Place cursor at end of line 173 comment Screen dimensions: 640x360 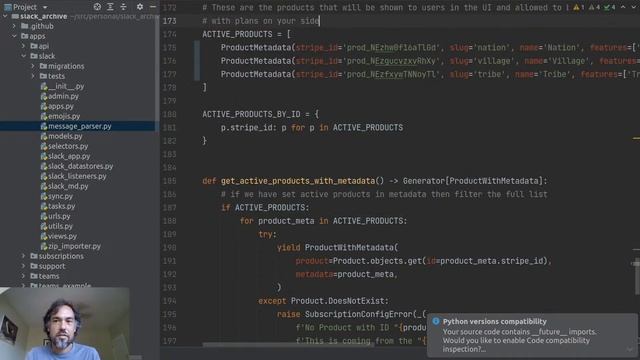coord(319,21)
